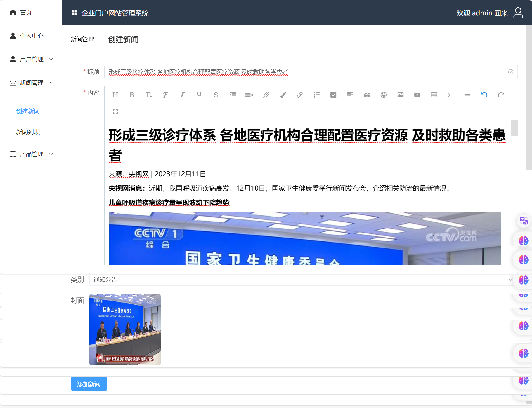Open the 类别 dropdown showing 通知公告
532x408 pixels.
tap(303, 280)
